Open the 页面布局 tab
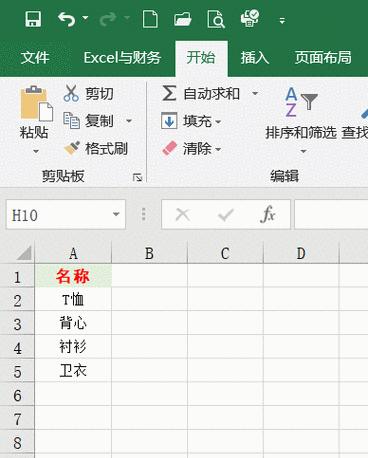This screenshot has width=368, height=458. tap(323, 57)
